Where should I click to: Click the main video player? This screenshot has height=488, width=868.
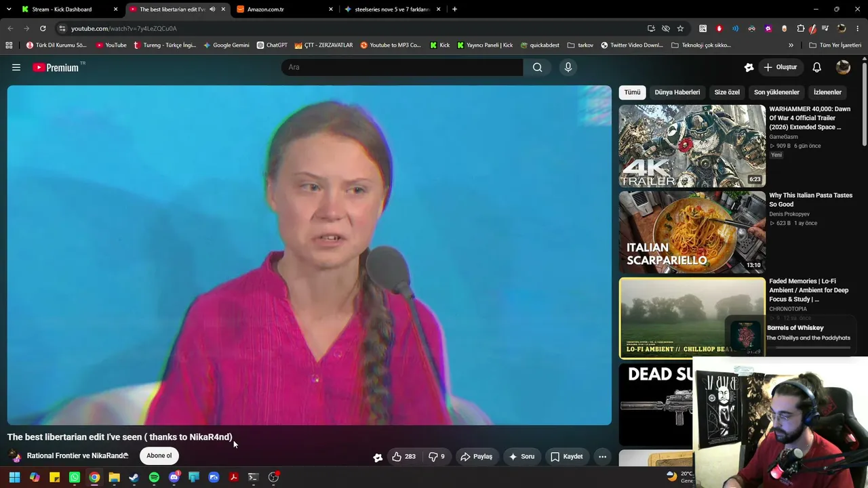tap(309, 255)
